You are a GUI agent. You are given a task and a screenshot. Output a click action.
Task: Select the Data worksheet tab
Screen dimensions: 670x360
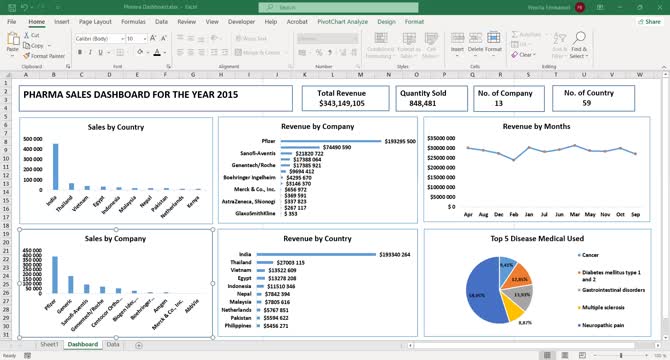tap(113, 344)
